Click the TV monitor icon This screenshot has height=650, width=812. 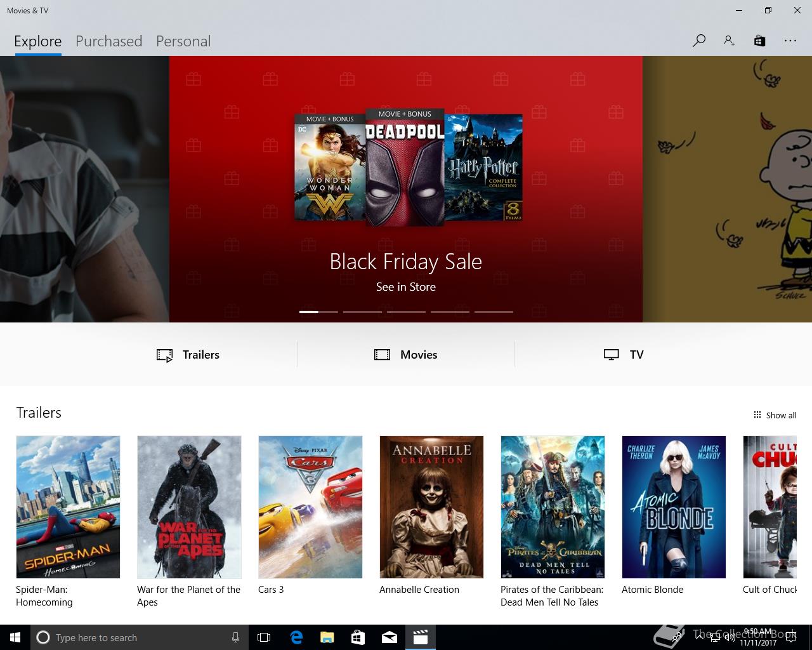[x=611, y=355]
